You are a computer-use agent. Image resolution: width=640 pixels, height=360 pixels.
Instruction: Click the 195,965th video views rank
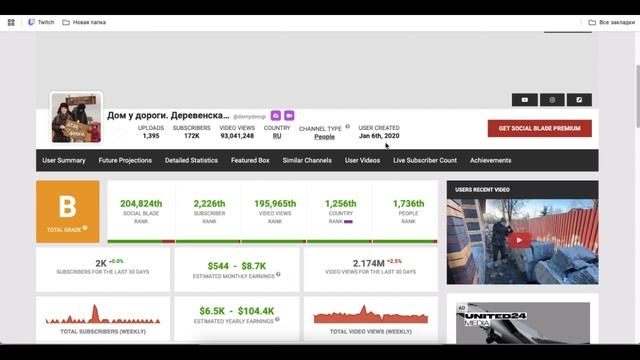click(x=275, y=203)
